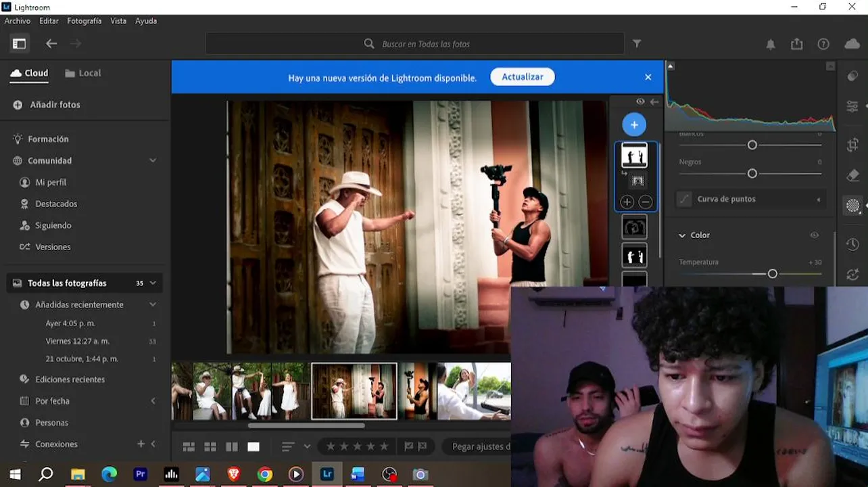
Task: Open the Fotografía menu
Action: point(85,21)
